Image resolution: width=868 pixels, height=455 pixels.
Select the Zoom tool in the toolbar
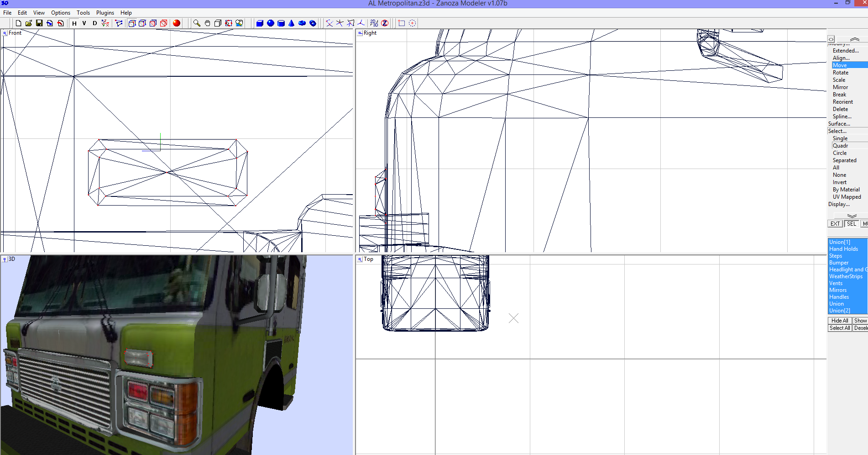(197, 23)
